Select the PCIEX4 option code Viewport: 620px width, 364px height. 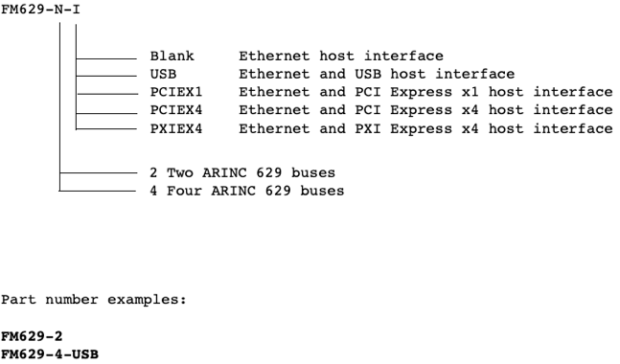click(176, 109)
